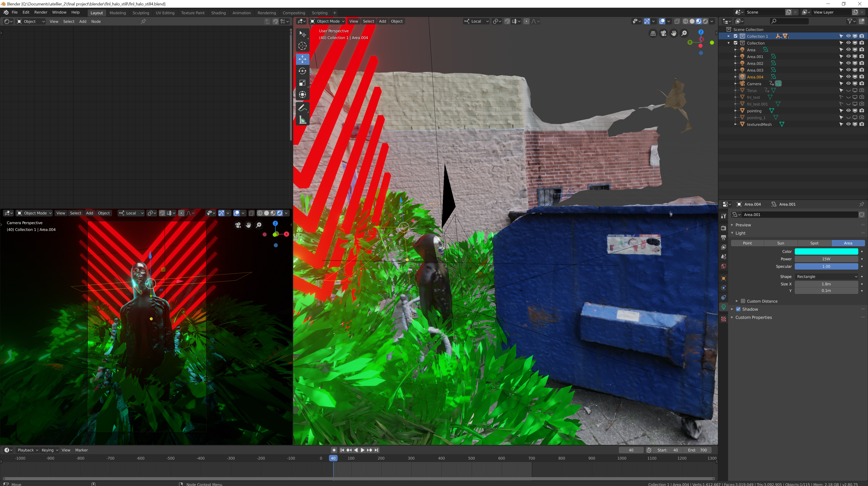Toggle camera view icon in main viewport
This screenshot has width=868, height=486.
pyautogui.click(x=663, y=33)
